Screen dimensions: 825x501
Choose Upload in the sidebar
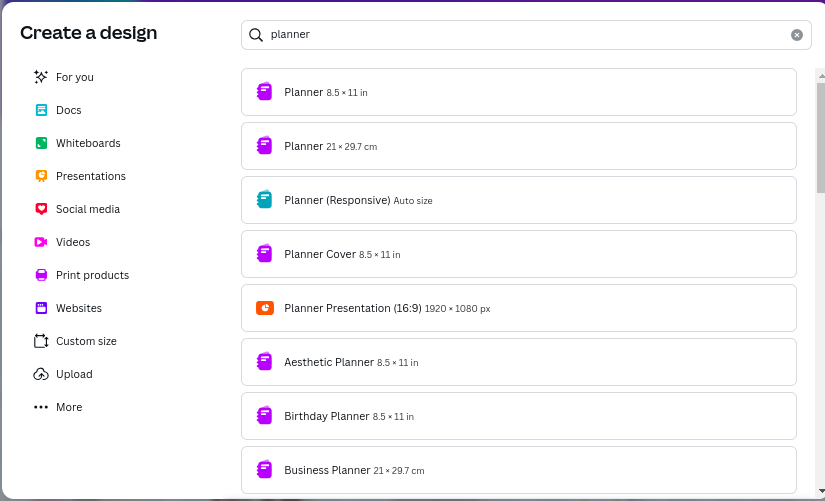[74, 374]
